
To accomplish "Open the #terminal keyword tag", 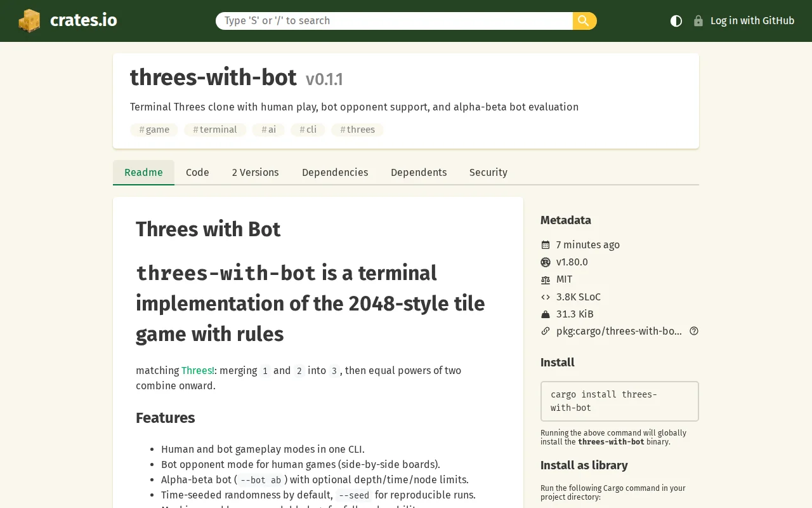I will [215, 130].
